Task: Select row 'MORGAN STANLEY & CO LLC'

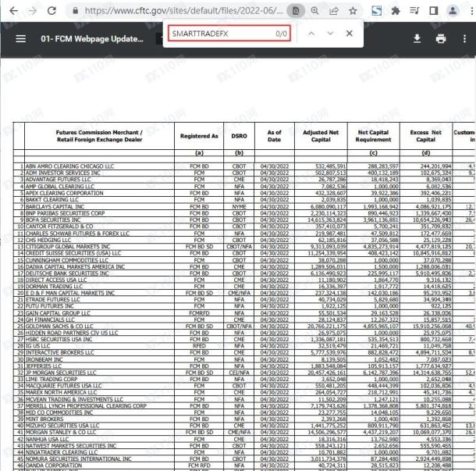Action: pyautogui.click(x=243, y=432)
